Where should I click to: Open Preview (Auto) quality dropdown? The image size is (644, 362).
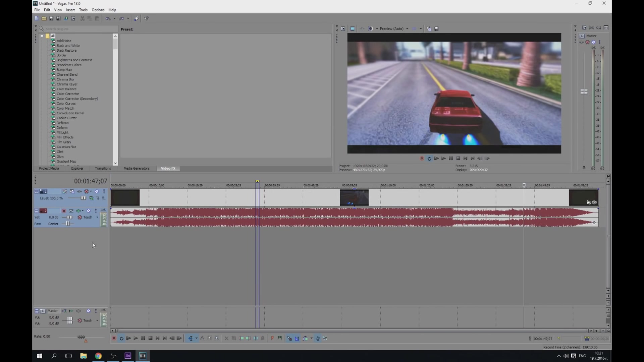pos(407,29)
